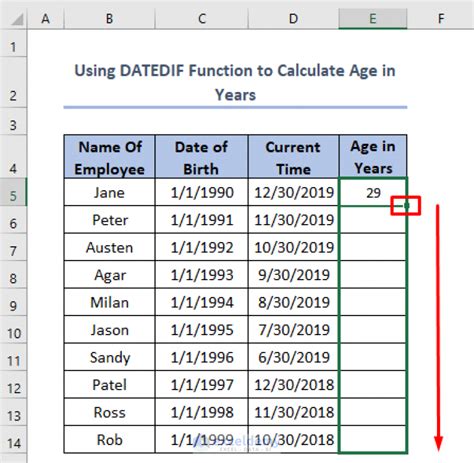Select column F header
474x463 pixels.
click(441, 19)
